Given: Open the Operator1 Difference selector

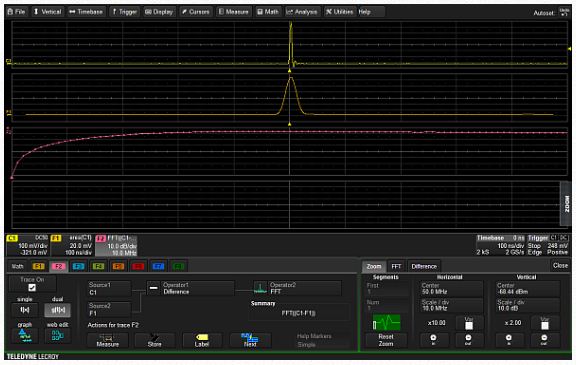Looking at the screenshot, I should pyautogui.click(x=190, y=288).
